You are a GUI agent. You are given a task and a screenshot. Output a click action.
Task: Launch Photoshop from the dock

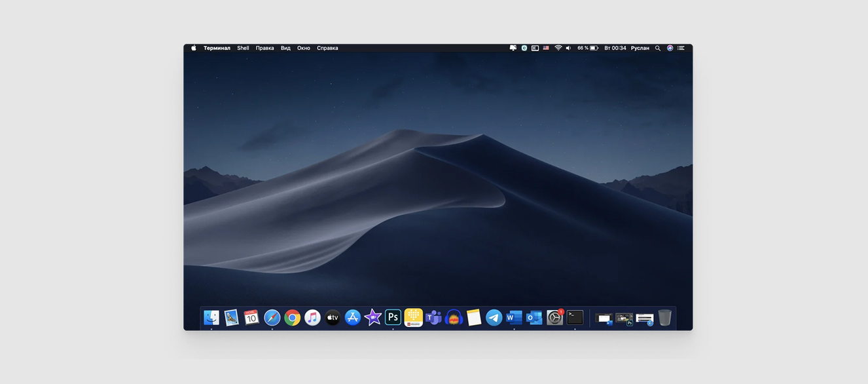[x=393, y=318]
